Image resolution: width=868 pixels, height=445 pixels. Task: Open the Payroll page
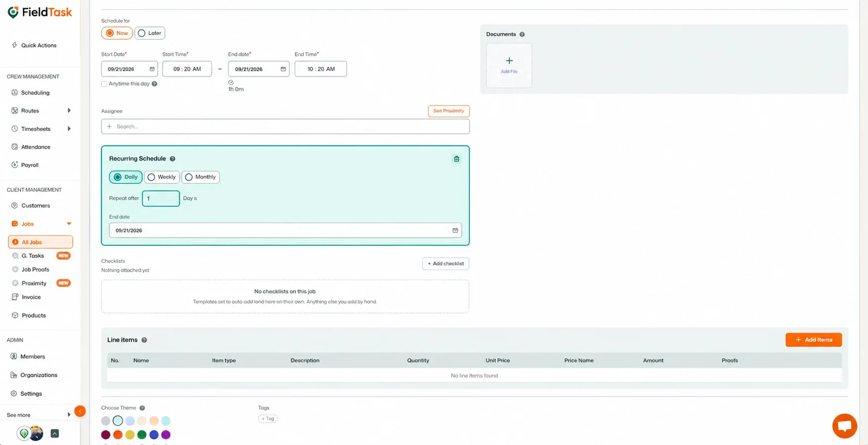tap(25, 165)
